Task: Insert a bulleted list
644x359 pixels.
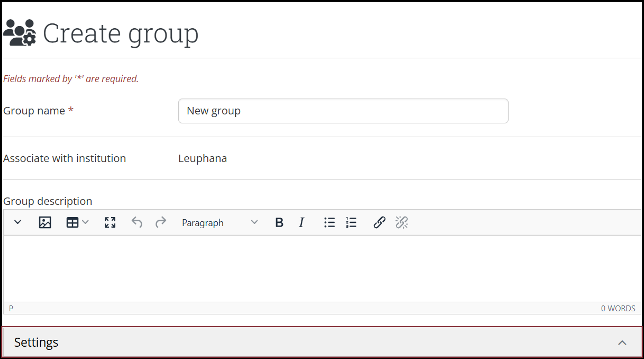Action: click(x=329, y=222)
